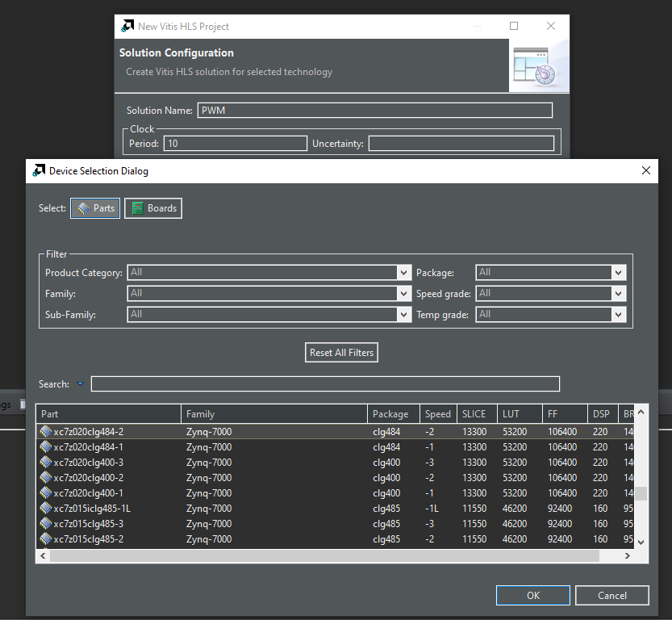Cancel the Device Selection Dialog
This screenshot has height=620, width=672.
[x=611, y=596]
